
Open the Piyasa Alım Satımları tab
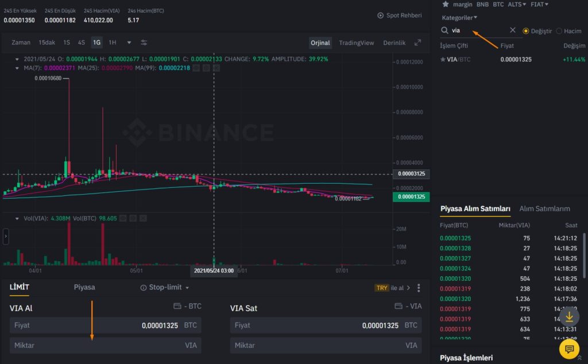475,209
